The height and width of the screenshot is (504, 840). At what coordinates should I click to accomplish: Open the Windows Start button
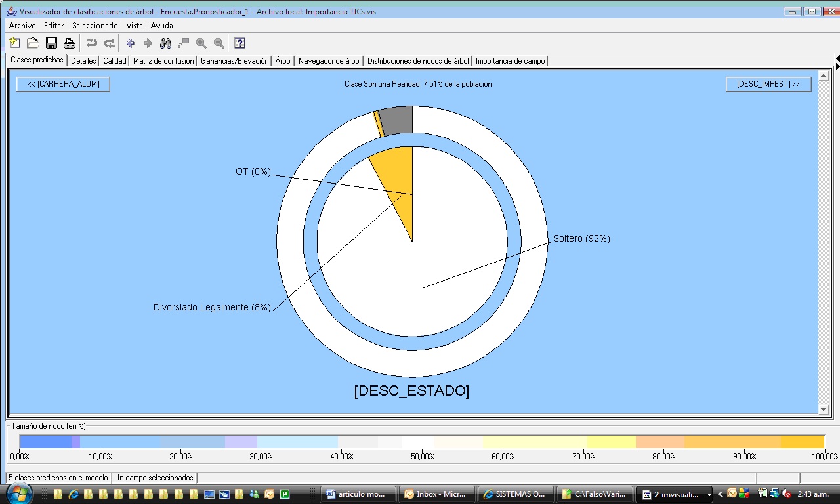18,493
